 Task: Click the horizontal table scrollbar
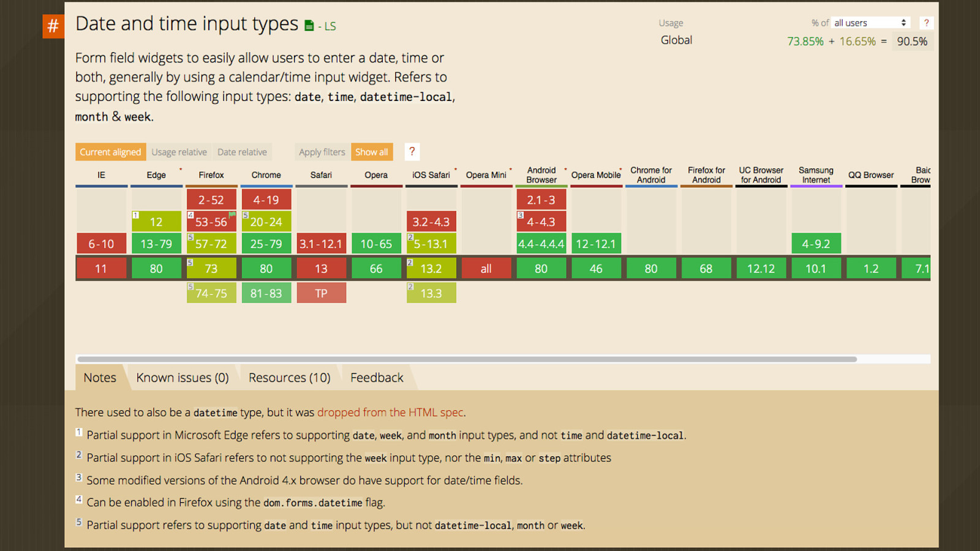click(x=467, y=359)
